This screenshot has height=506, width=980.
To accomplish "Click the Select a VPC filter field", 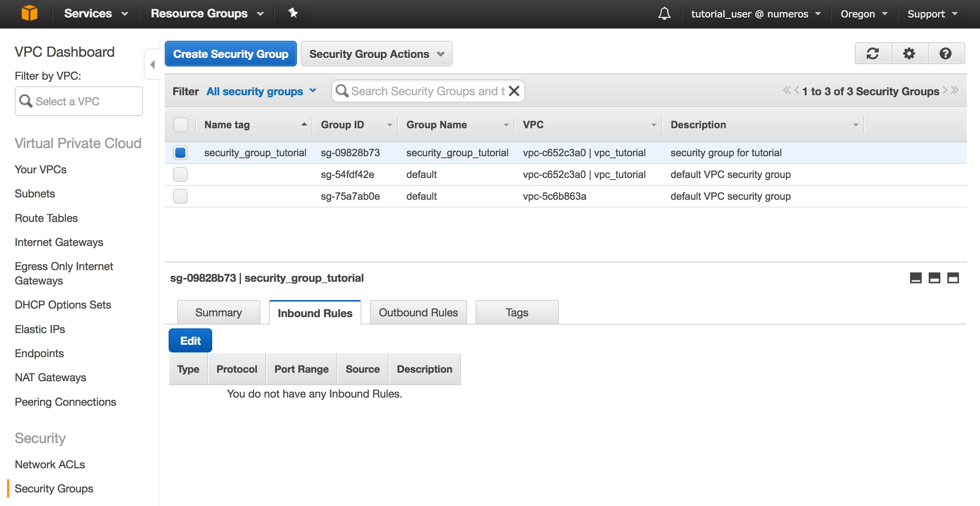I will point(79,101).
